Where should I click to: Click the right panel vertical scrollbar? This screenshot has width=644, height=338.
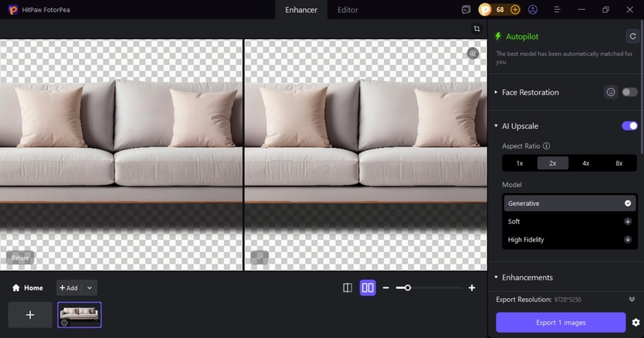(642, 86)
